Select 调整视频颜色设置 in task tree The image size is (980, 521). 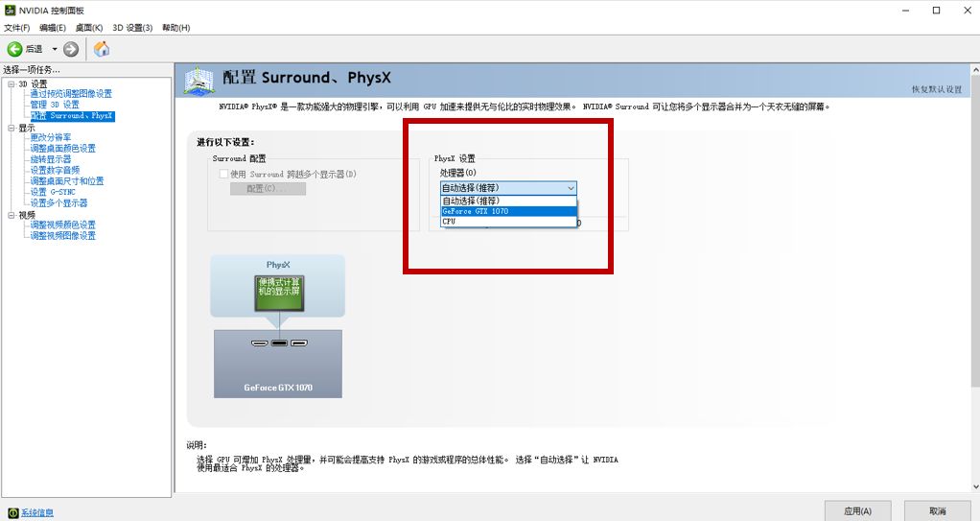coord(63,225)
